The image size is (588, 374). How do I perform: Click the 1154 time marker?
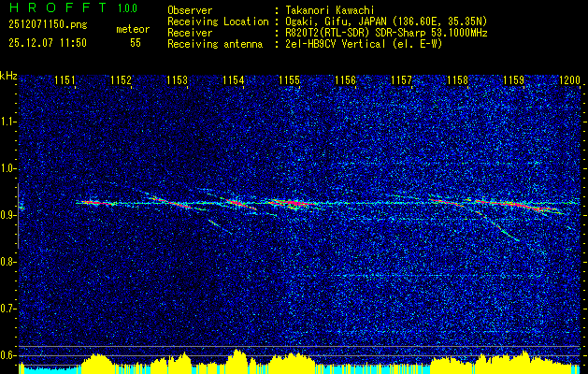pyautogui.click(x=234, y=80)
